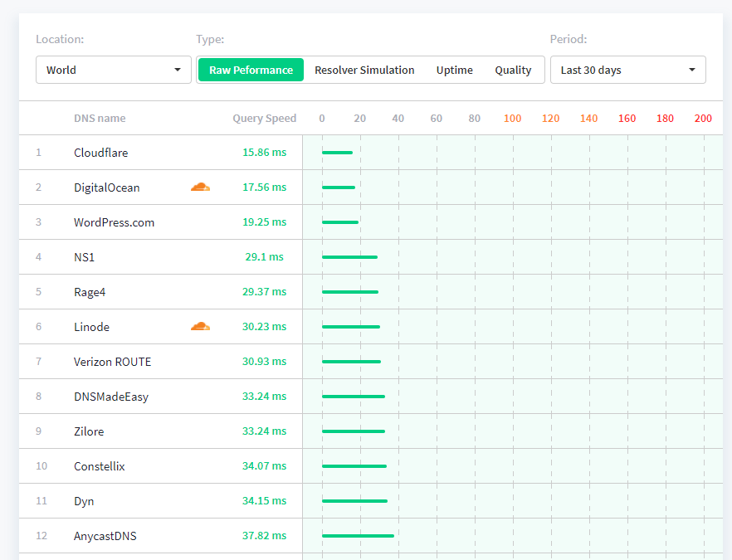Click the 30.93 ms query speed value
Image resolution: width=732 pixels, height=560 pixels.
click(264, 361)
